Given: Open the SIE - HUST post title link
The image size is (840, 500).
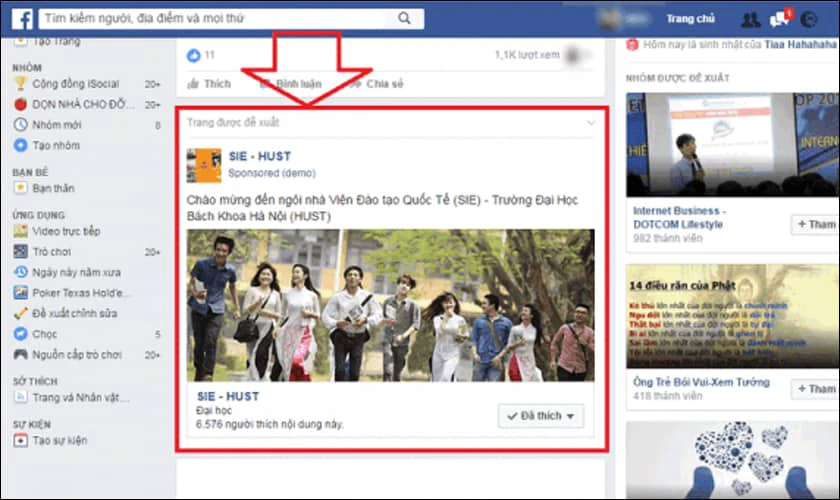Looking at the screenshot, I should [260, 156].
